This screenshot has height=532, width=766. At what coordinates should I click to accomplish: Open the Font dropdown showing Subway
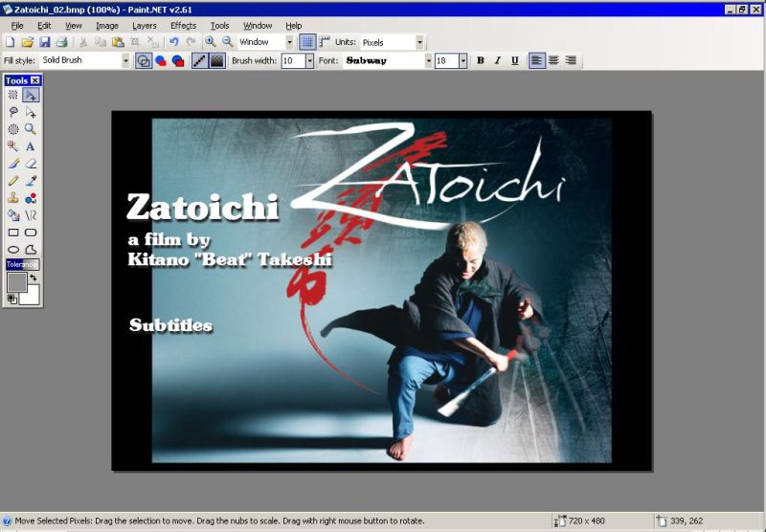point(428,60)
